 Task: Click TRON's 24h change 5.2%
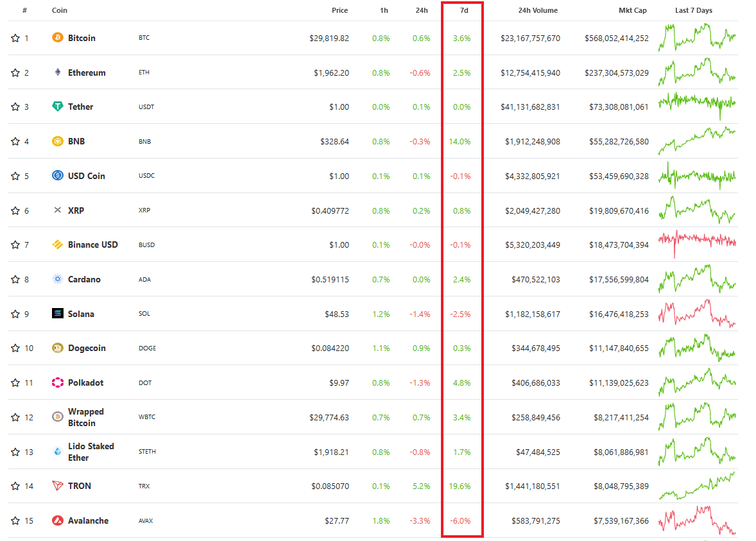pyautogui.click(x=422, y=486)
